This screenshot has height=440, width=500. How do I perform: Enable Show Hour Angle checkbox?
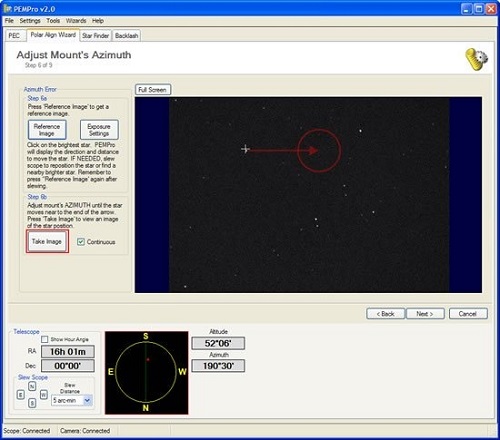pos(45,339)
